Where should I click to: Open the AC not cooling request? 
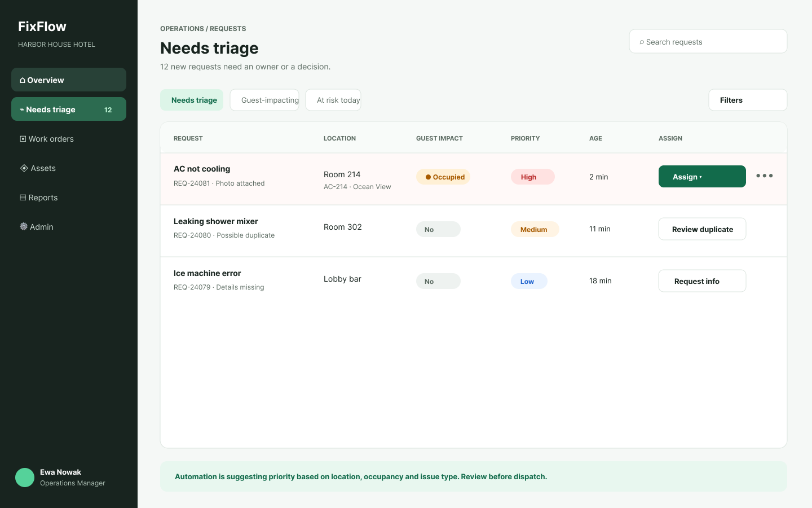coord(202,169)
